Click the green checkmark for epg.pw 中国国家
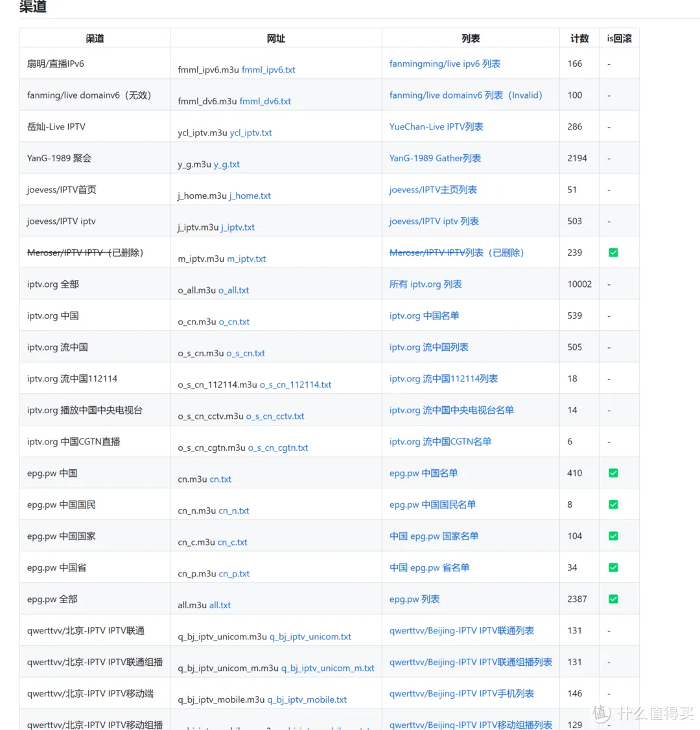The width and height of the screenshot is (700, 730). pos(613,536)
